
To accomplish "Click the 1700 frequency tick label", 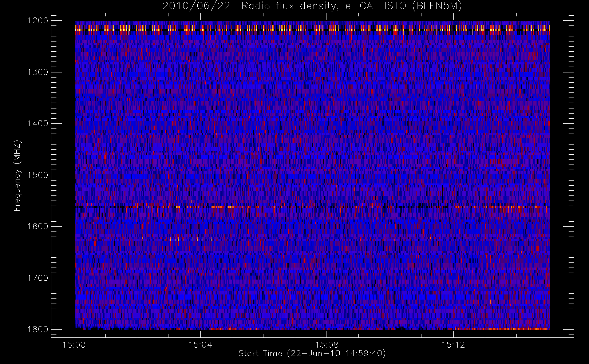I will (38, 278).
